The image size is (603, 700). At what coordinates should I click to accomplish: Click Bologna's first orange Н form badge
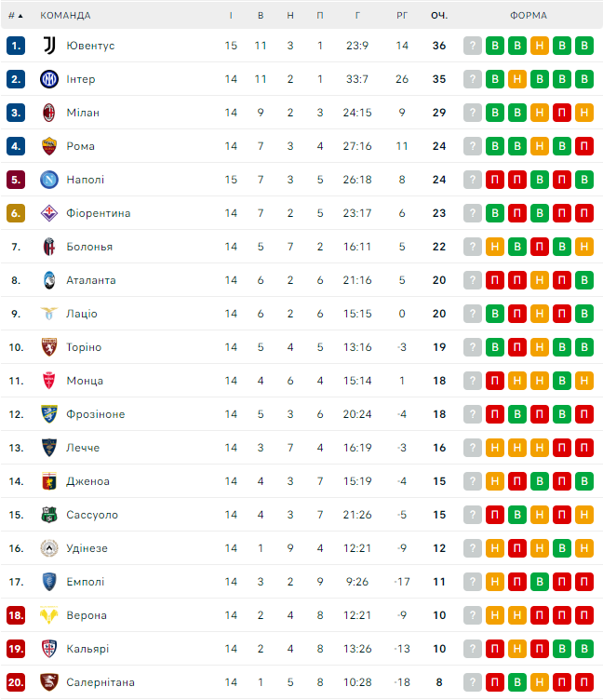click(495, 247)
